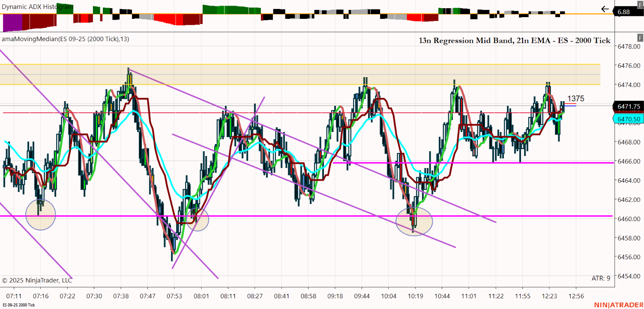Select the ellipse drawing above the 10:19 label
The image size is (644, 309).
tap(414, 222)
